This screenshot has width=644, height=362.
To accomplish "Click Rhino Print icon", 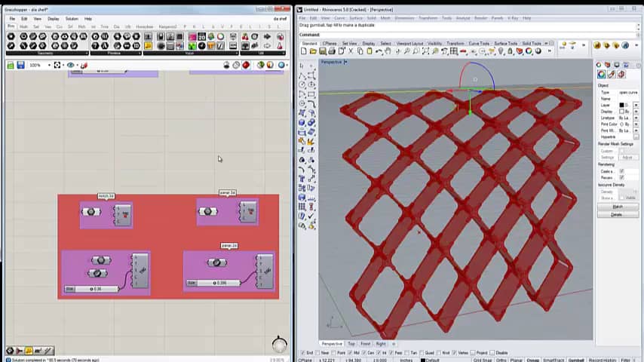I will (x=332, y=51).
